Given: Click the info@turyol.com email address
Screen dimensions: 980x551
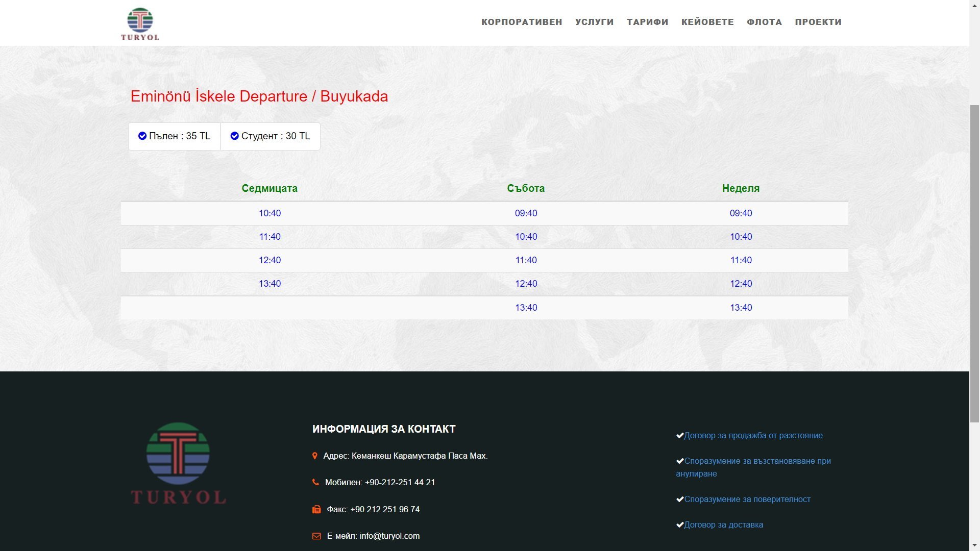Looking at the screenshot, I should (389, 536).
